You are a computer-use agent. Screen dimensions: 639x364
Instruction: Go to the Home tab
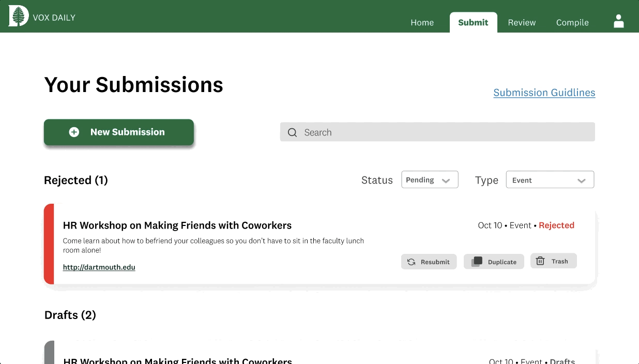coord(422,23)
